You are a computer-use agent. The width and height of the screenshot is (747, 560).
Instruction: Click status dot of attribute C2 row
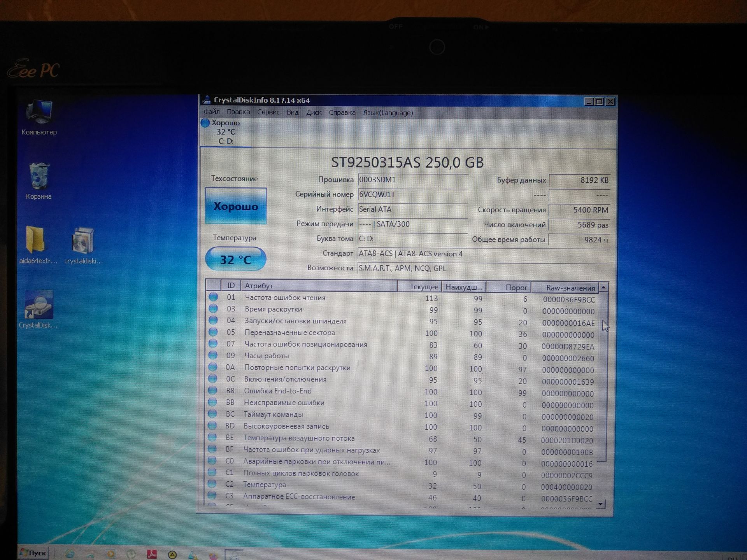click(x=212, y=484)
